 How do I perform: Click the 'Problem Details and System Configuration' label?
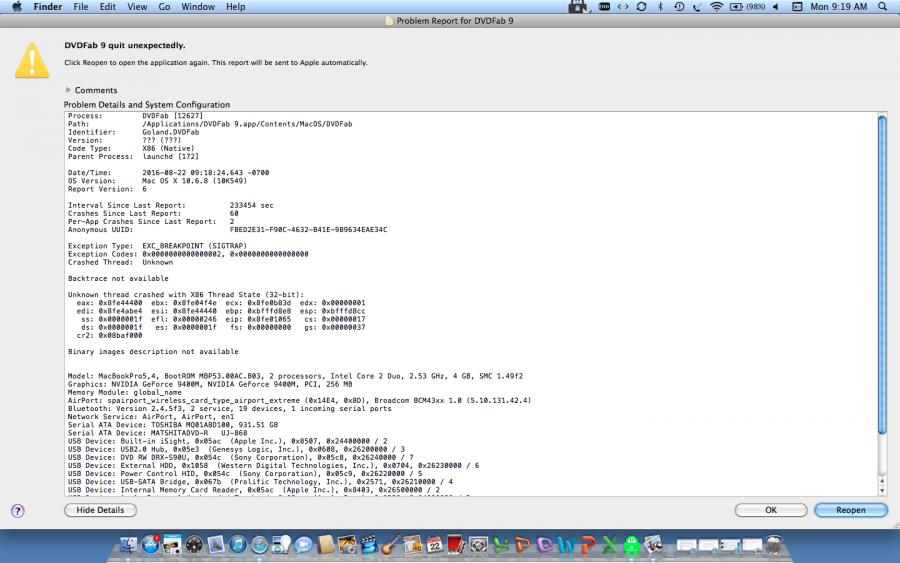pyautogui.click(x=147, y=104)
